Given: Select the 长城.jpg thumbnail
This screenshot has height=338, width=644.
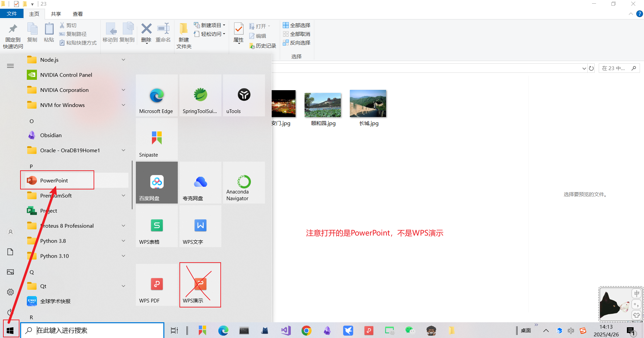Looking at the screenshot, I should point(368,104).
